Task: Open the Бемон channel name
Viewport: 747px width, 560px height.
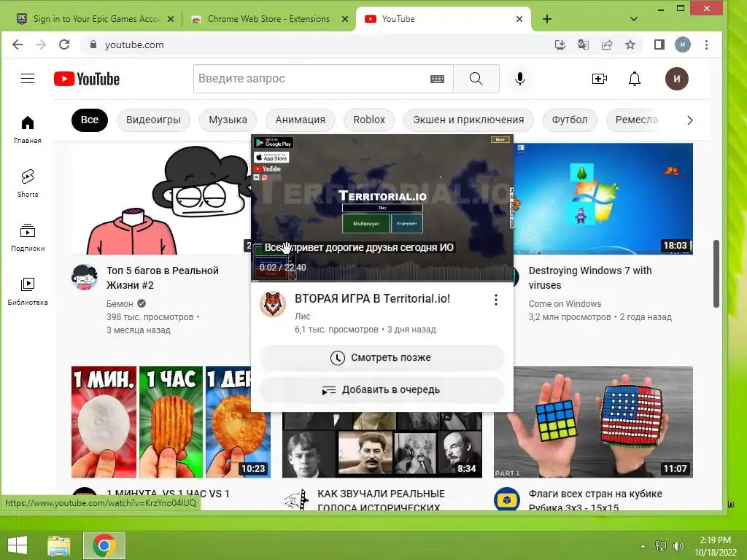Action: click(120, 304)
